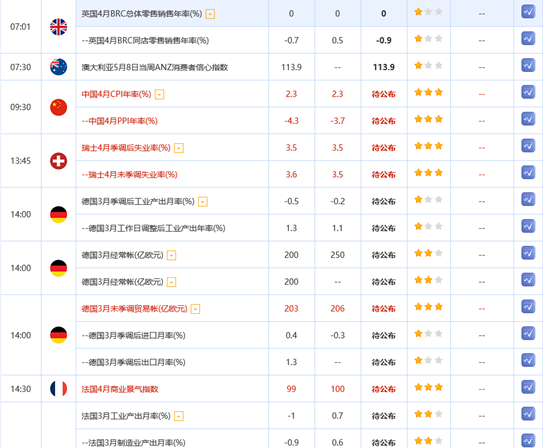Screen dimensions: 543x448
Task: Open chart icon for 德国3月季调后进口月率
Action: [x=528, y=333]
